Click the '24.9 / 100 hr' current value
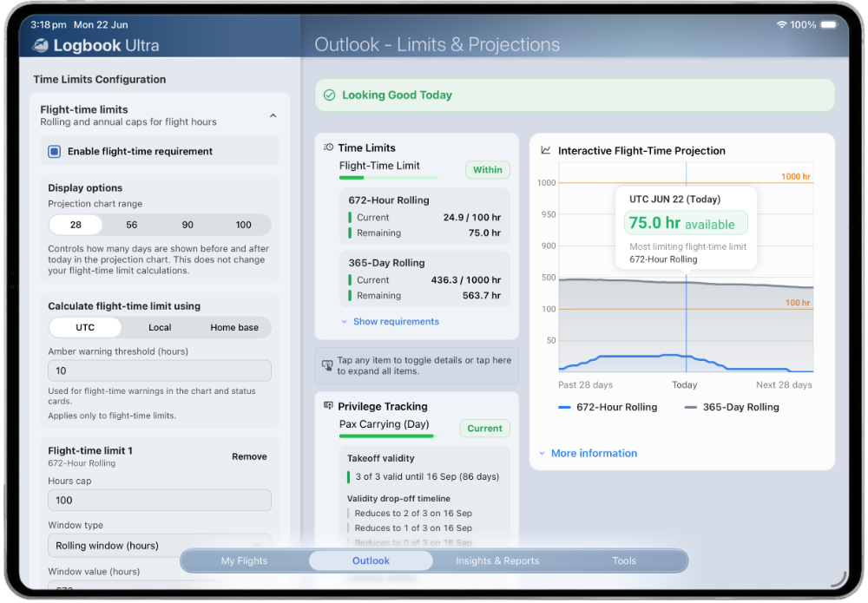 click(x=471, y=218)
